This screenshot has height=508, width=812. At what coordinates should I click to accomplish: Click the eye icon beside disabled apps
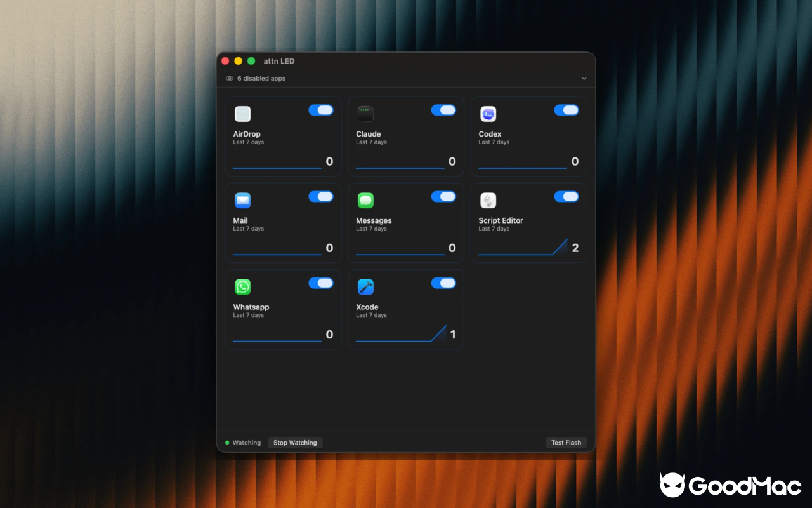click(230, 79)
